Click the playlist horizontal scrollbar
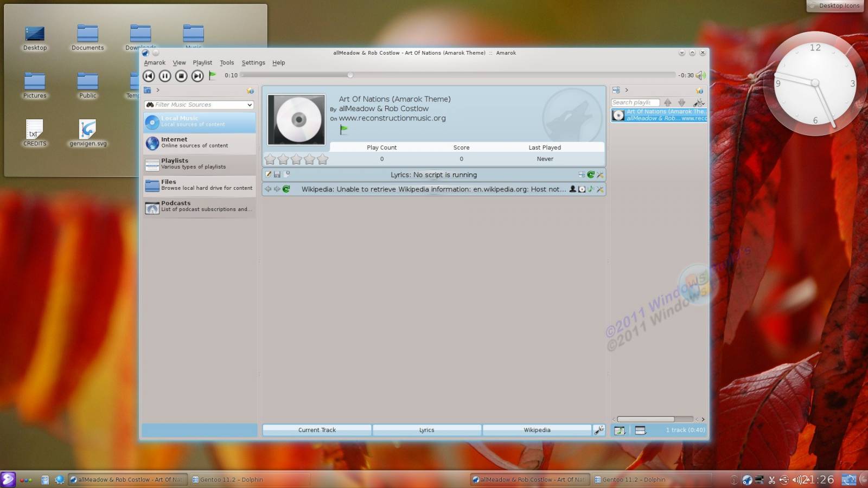 point(646,419)
